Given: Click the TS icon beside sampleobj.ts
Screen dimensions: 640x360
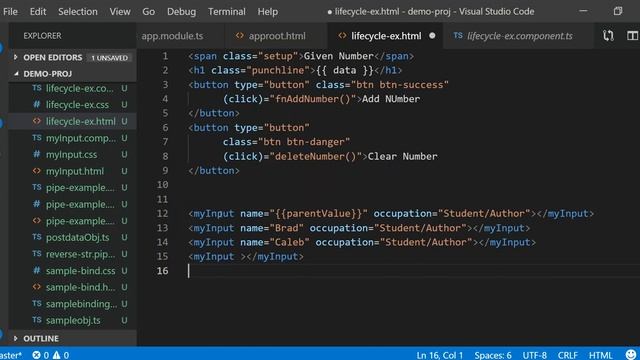Looking at the screenshot, I should [37, 320].
